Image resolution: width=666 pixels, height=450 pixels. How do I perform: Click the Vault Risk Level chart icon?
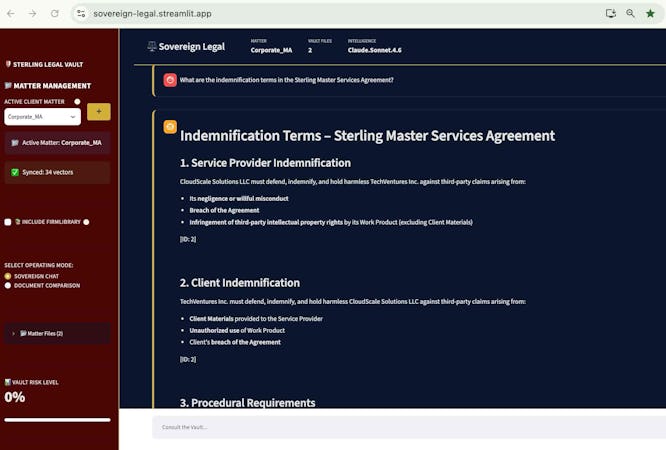(x=8, y=382)
